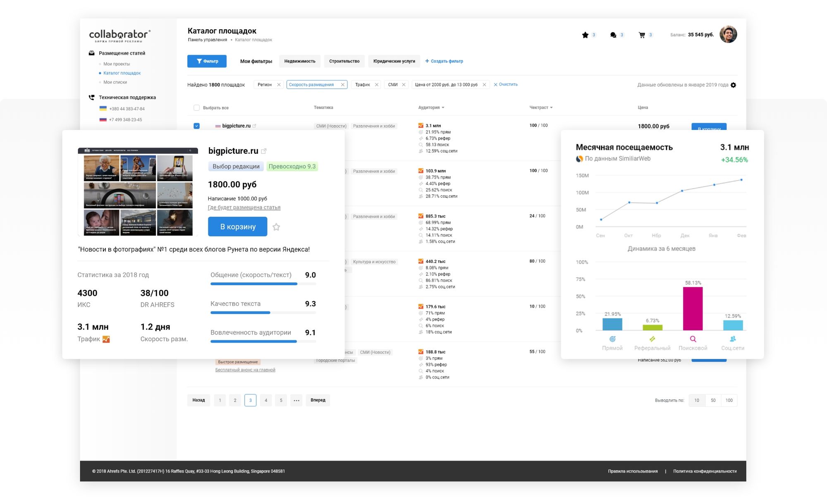827x504 pixels.
Task: Open the shopping cart icon in header
Action: click(642, 35)
